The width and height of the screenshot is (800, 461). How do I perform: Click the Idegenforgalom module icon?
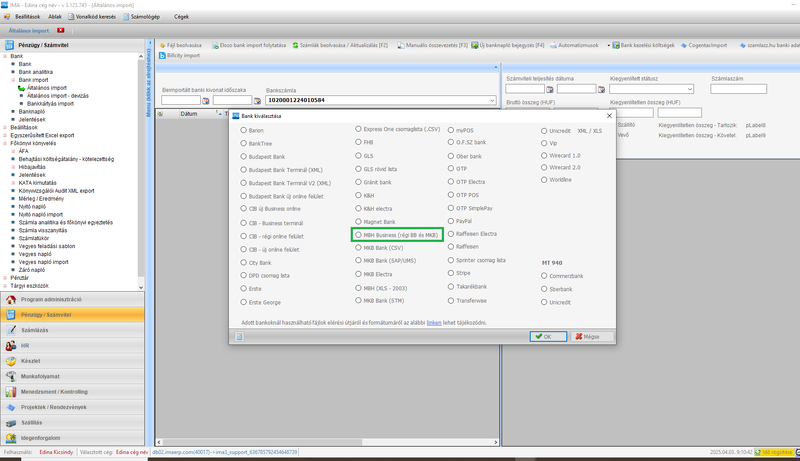pos(11,438)
